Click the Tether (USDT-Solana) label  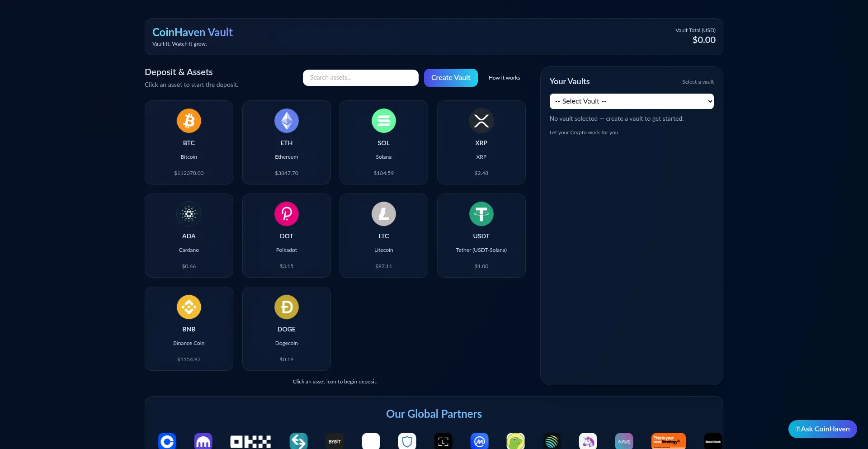point(481,250)
